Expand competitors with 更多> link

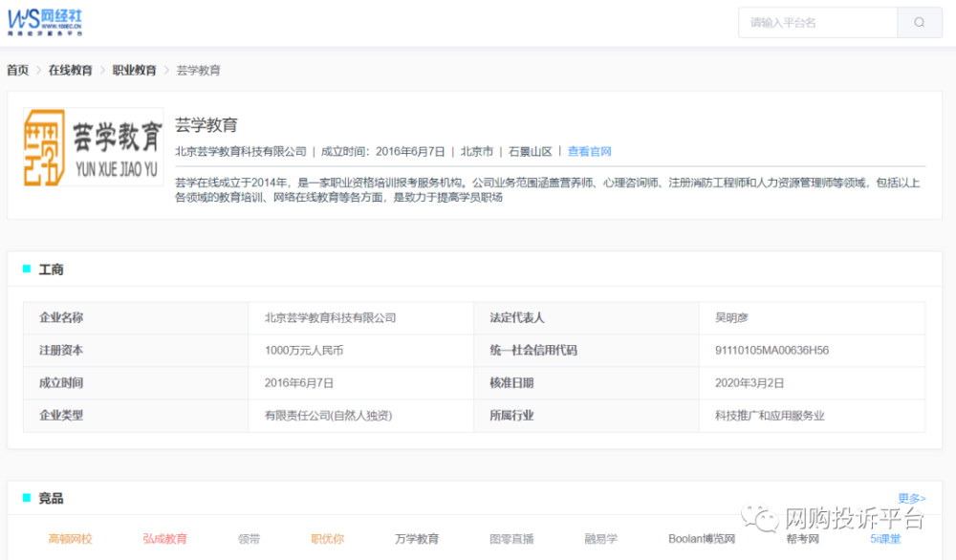point(911,498)
